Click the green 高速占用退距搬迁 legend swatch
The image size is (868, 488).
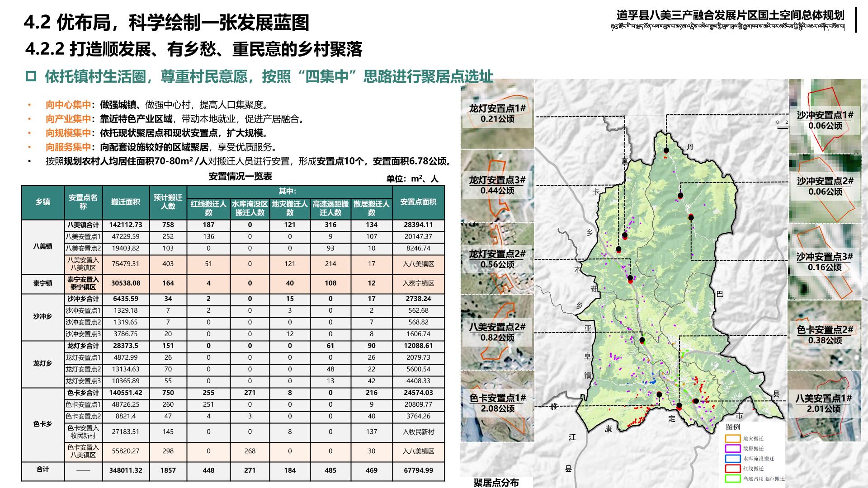[x=732, y=479]
